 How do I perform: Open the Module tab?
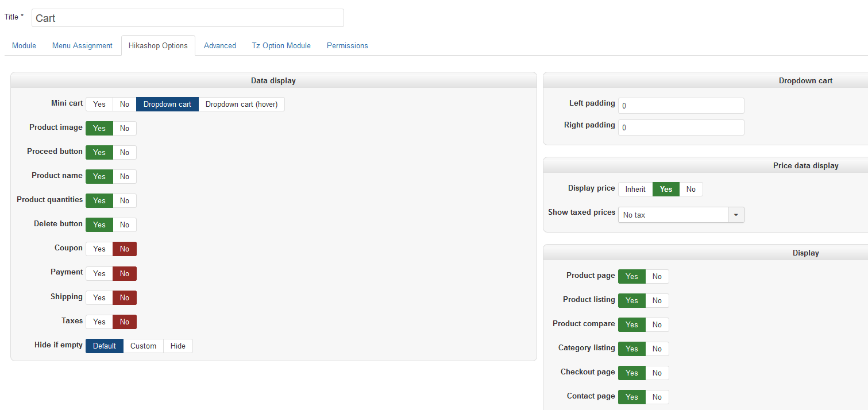click(x=24, y=45)
